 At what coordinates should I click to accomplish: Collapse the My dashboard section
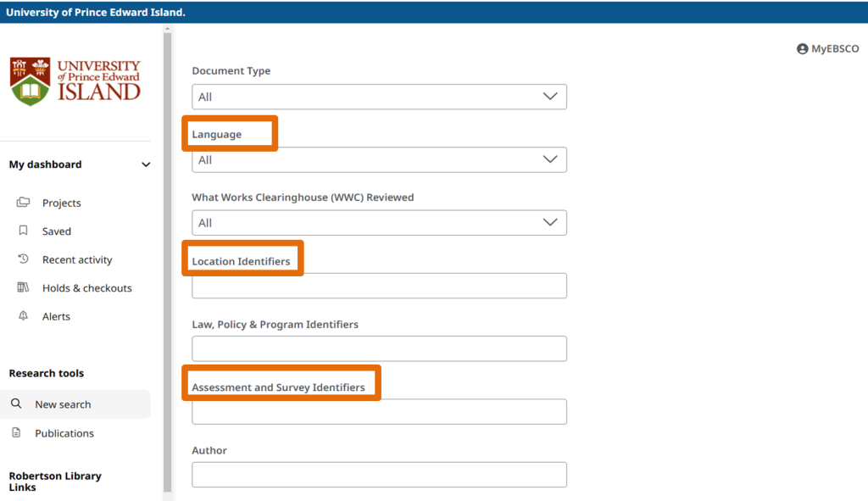point(146,164)
